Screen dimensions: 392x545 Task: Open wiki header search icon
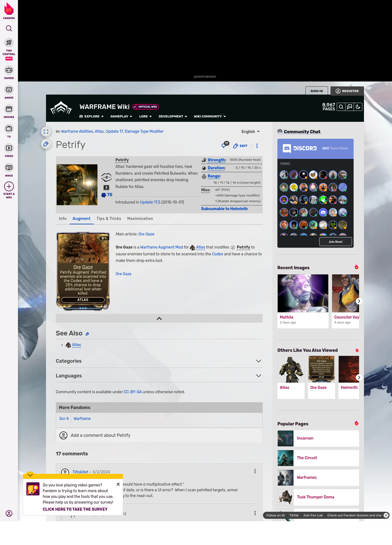pyautogui.click(x=341, y=107)
